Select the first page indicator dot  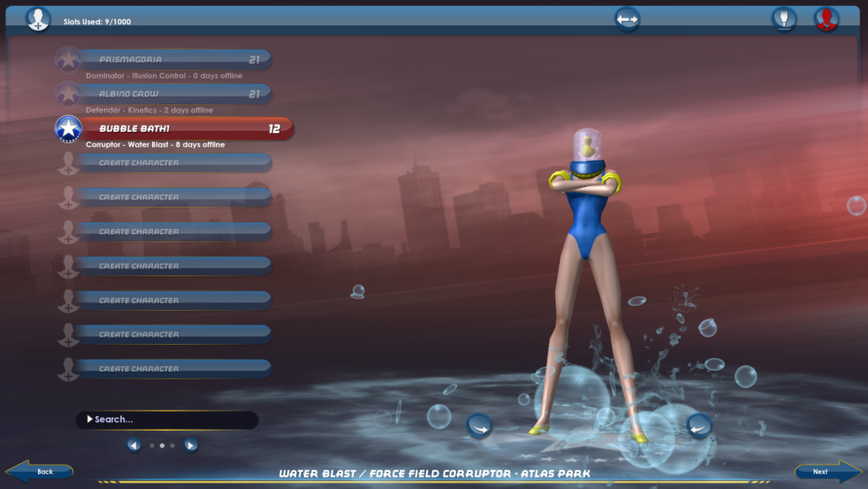(152, 446)
